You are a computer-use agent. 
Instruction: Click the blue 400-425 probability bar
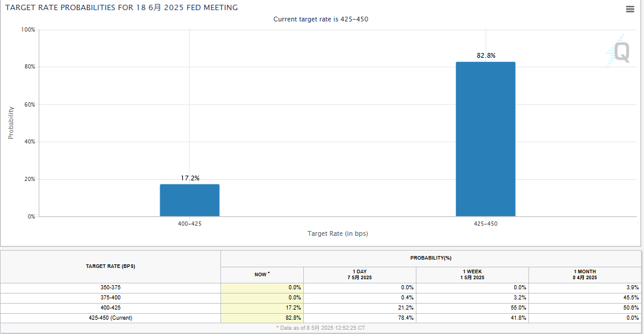[x=189, y=200]
